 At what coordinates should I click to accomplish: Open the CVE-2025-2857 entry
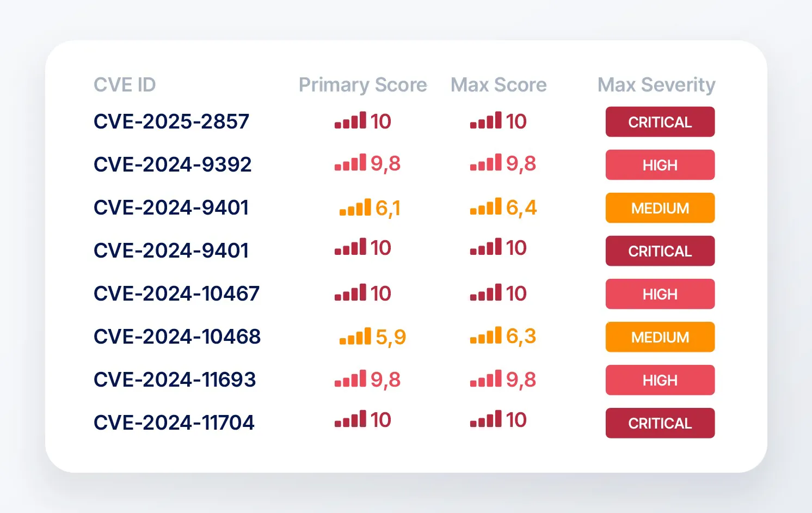pos(171,121)
